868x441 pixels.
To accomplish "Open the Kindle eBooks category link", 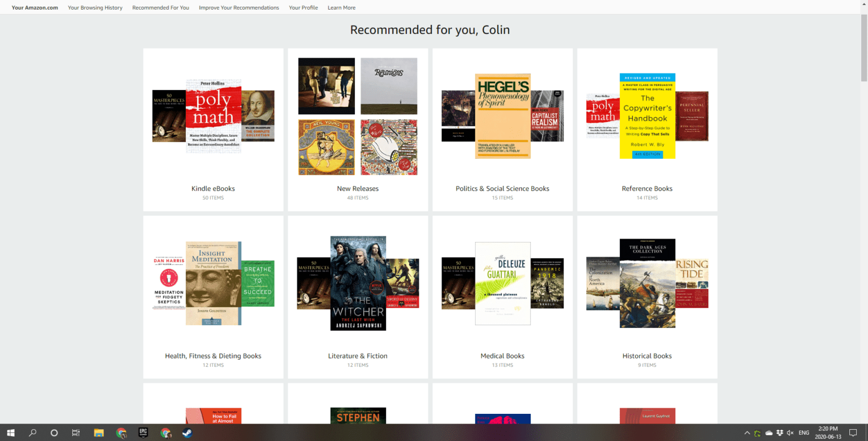I will (213, 189).
